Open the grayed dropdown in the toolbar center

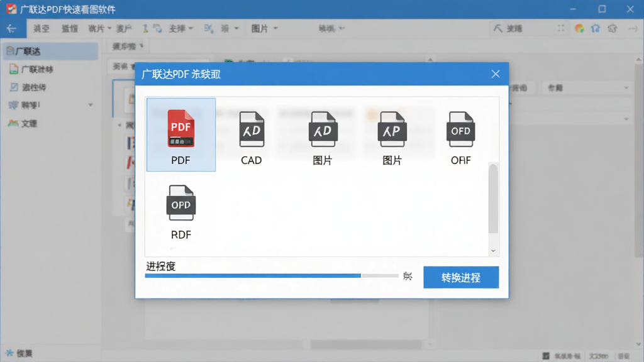[331, 29]
